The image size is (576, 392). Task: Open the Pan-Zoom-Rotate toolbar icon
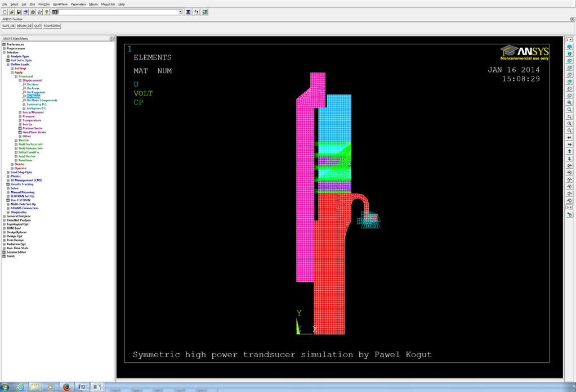click(x=26, y=12)
